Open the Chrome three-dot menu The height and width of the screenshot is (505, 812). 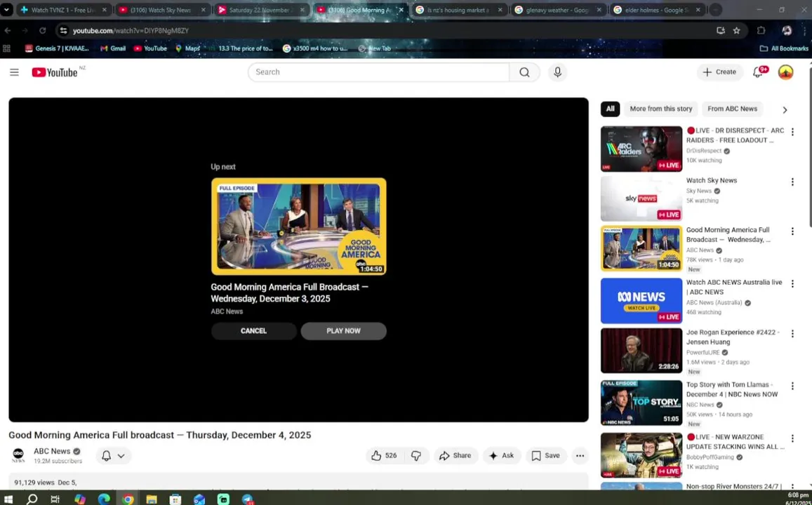click(805, 31)
